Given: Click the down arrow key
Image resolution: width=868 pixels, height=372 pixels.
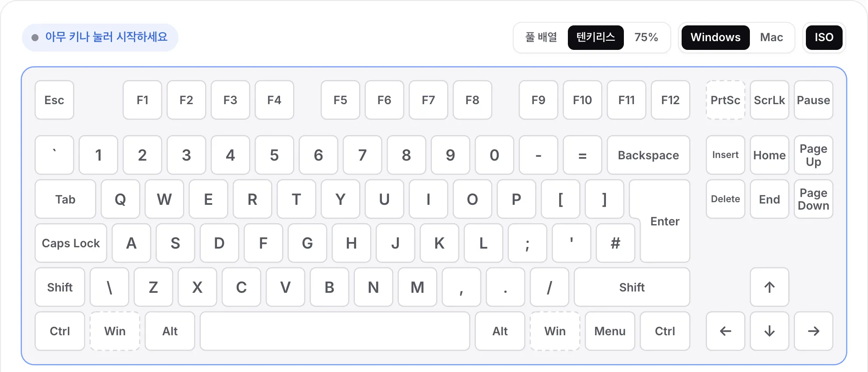Looking at the screenshot, I should pyautogui.click(x=769, y=331).
